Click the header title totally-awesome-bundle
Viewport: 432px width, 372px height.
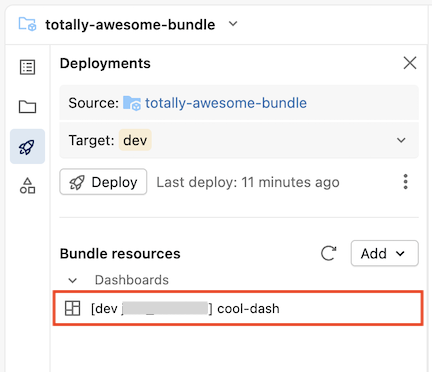pos(130,25)
